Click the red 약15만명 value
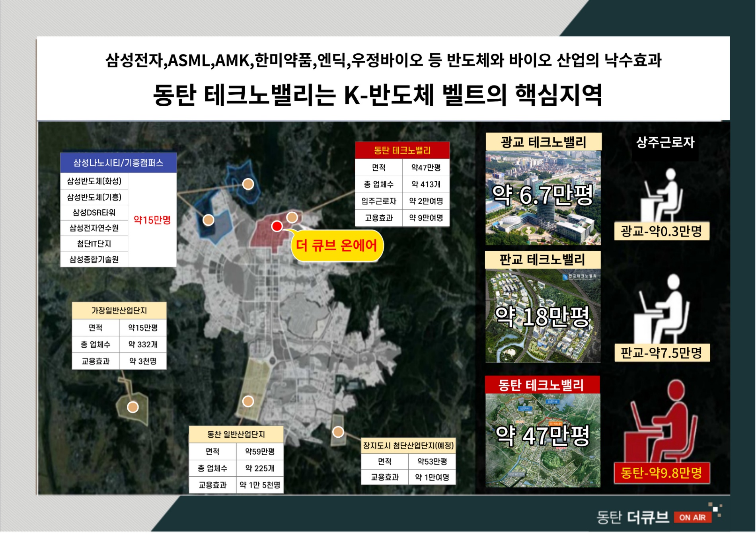The height and width of the screenshot is (534, 756). tap(152, 220)
